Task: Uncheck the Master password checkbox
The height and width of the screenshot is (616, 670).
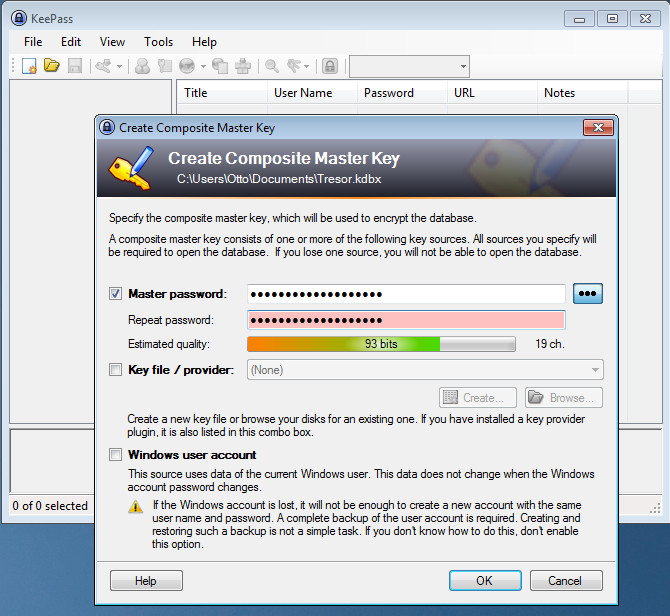Action: [115, 294]
